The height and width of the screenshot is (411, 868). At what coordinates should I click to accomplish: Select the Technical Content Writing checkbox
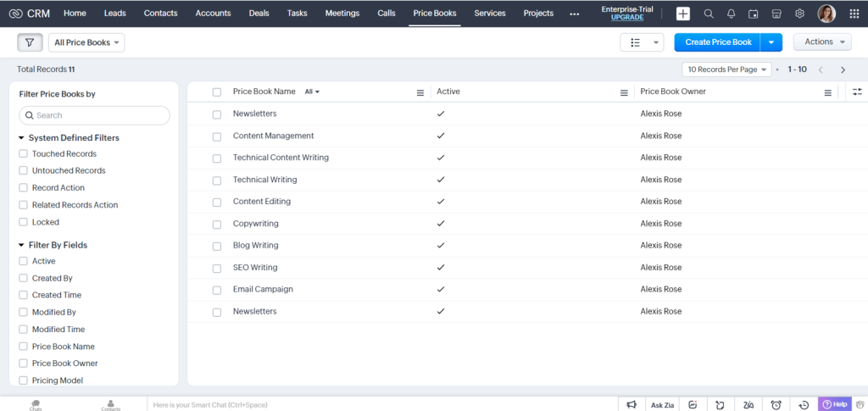point(217,158)
